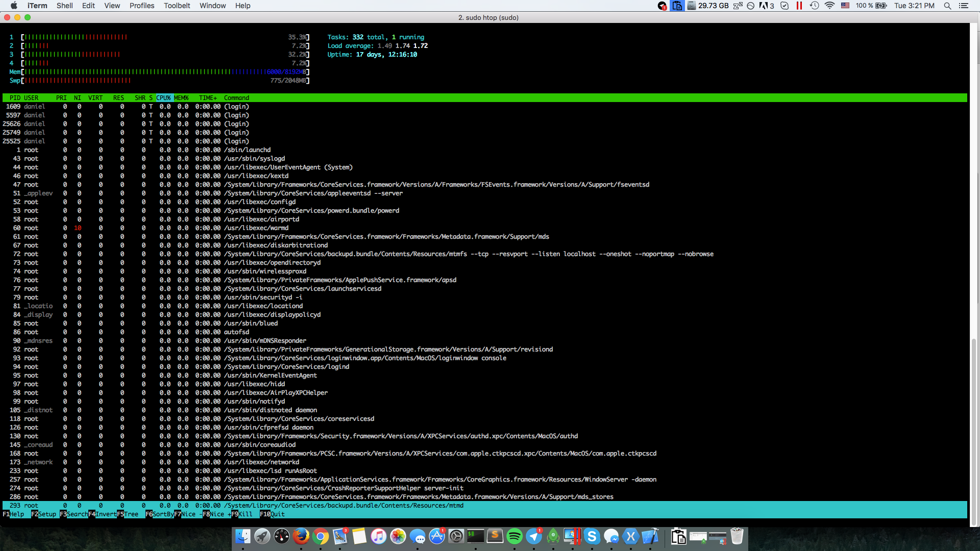Open Xcode hammer icon in dock
The image size is (980, 551).
tap(650, 536)
